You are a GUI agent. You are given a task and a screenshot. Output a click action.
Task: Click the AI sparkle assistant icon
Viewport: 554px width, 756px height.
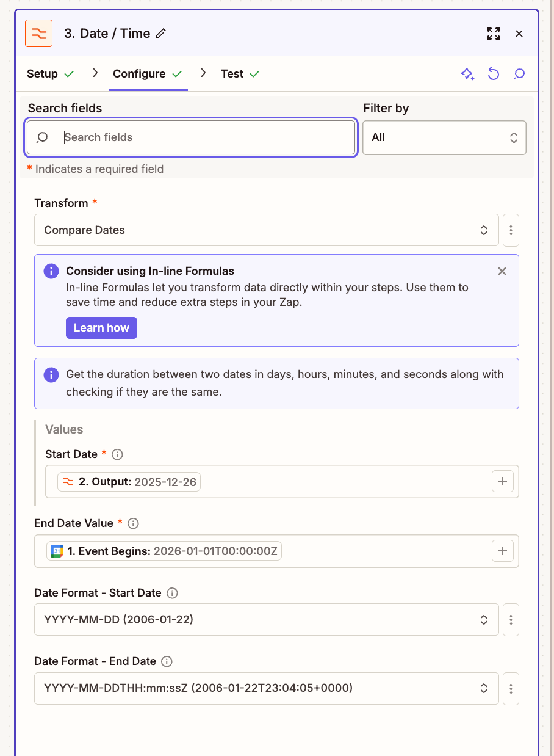pyautogui.click(x=467, y=73)
